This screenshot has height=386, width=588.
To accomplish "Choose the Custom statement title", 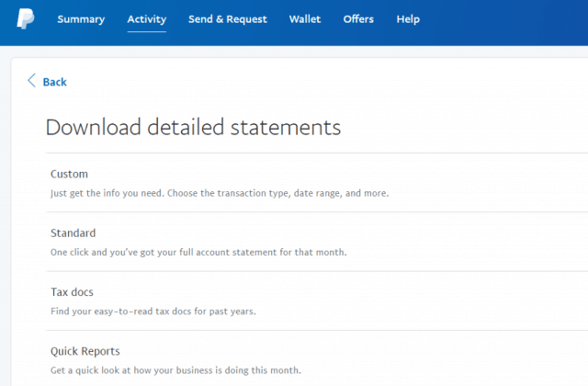I will tap(70, 174).
